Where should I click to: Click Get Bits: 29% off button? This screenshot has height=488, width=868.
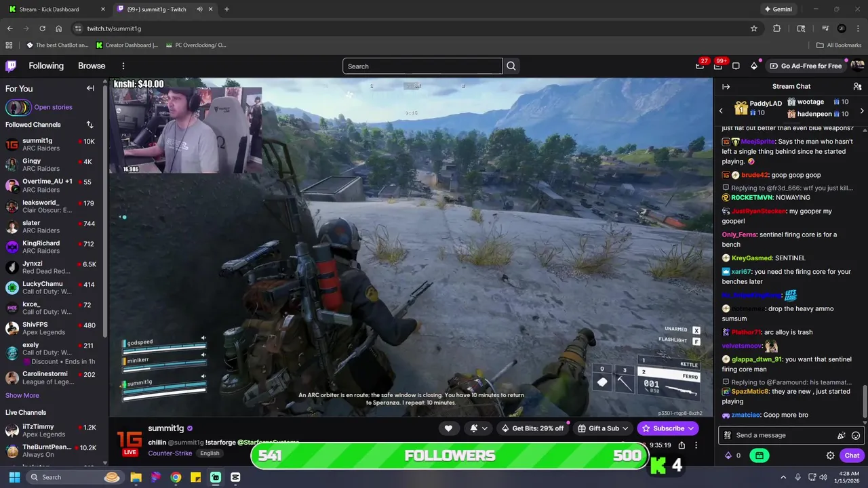(x=532, y=428)
